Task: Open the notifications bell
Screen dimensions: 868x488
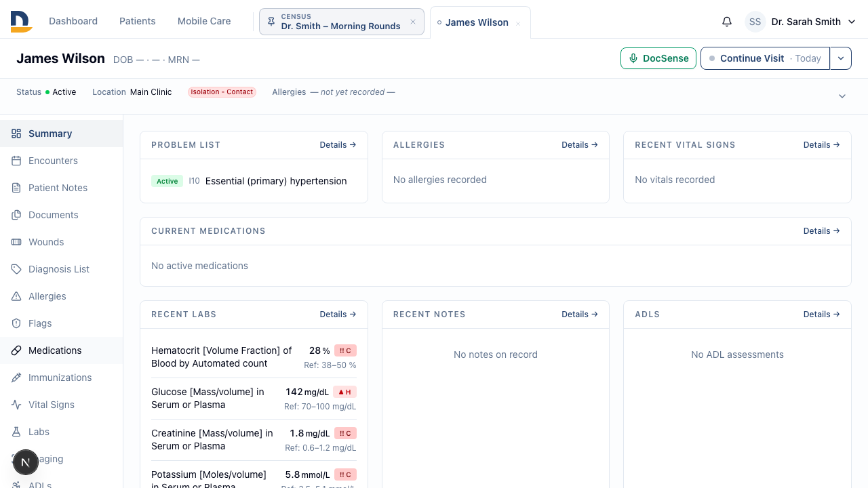Action: 727,22
